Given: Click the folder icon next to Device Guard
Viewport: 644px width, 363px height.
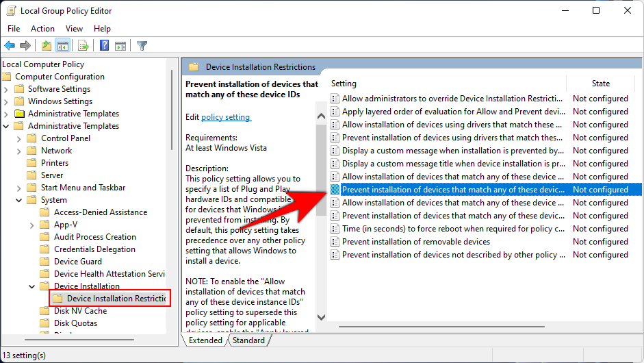Looking at the screenshot, I should click(44, 262).
